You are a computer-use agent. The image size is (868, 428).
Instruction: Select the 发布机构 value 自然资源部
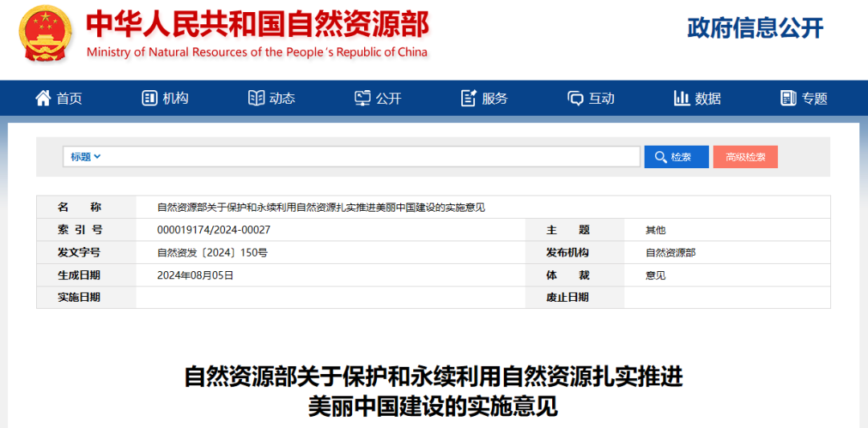[x=670, y=253]
